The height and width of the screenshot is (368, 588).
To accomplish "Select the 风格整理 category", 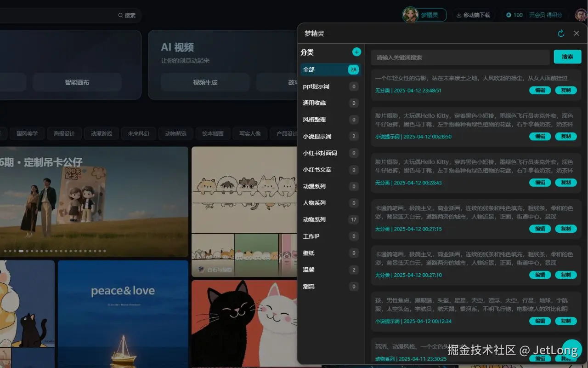I will [x=330, y=120].
